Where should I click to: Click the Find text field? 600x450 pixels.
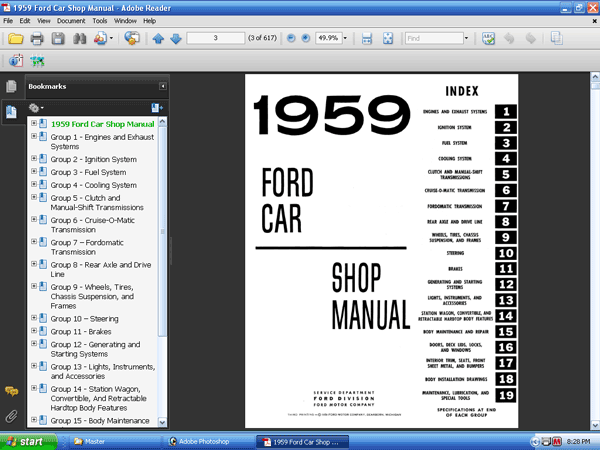click(434, 38)
